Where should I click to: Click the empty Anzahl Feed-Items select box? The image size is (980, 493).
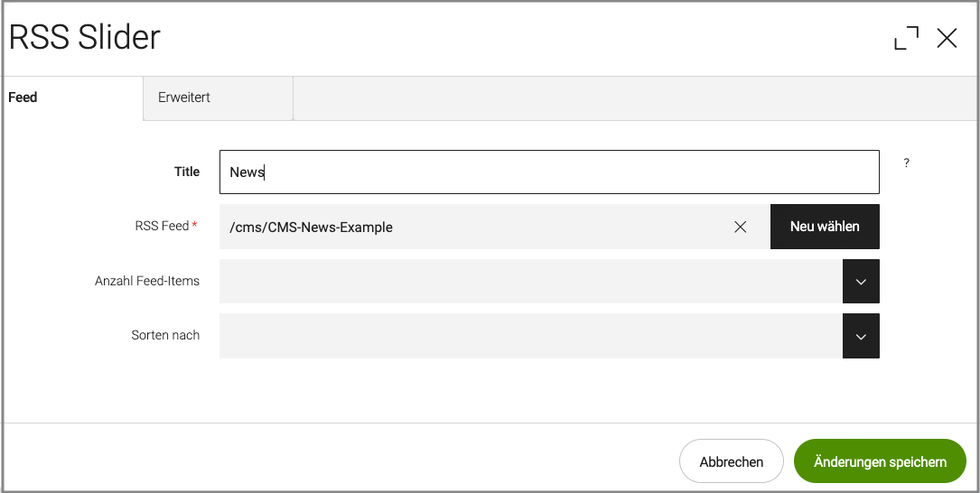coord(530,282)
